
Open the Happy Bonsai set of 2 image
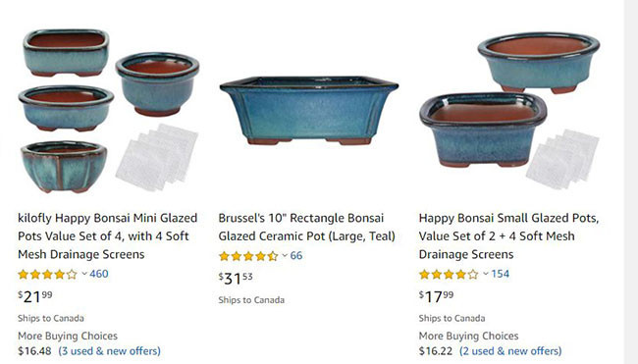point(509,110)
